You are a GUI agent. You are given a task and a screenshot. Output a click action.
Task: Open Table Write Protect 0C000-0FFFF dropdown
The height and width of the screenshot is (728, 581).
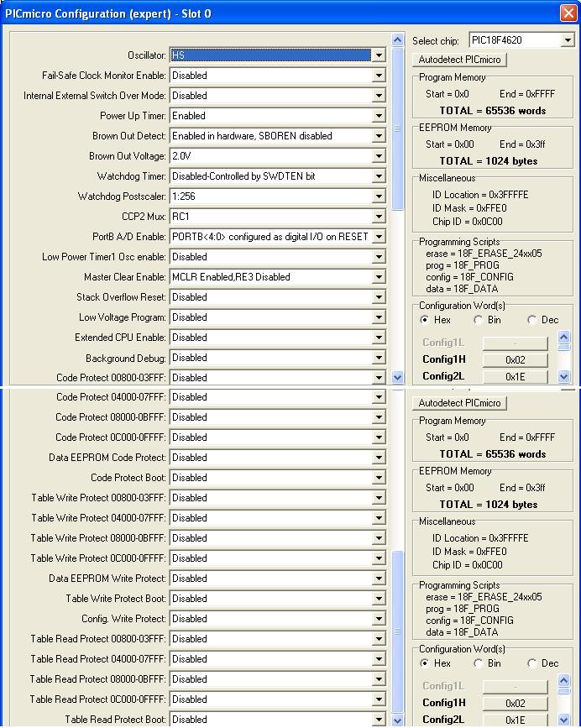coord(278,558)
